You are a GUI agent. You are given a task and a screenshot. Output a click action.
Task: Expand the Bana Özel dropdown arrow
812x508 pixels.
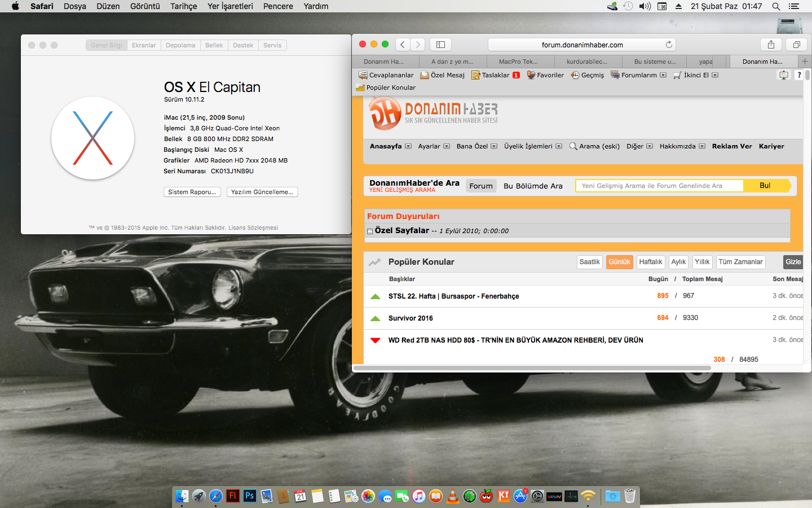[494, 146]
